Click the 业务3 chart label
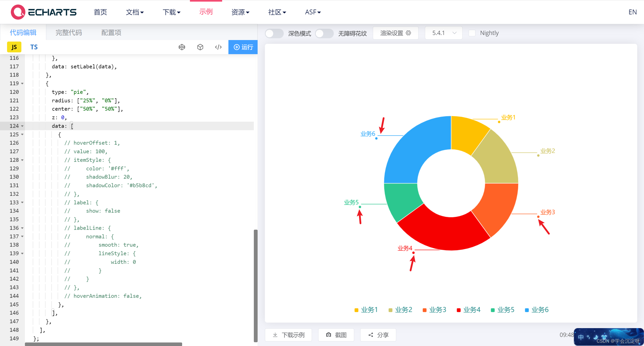 (548, 212)
